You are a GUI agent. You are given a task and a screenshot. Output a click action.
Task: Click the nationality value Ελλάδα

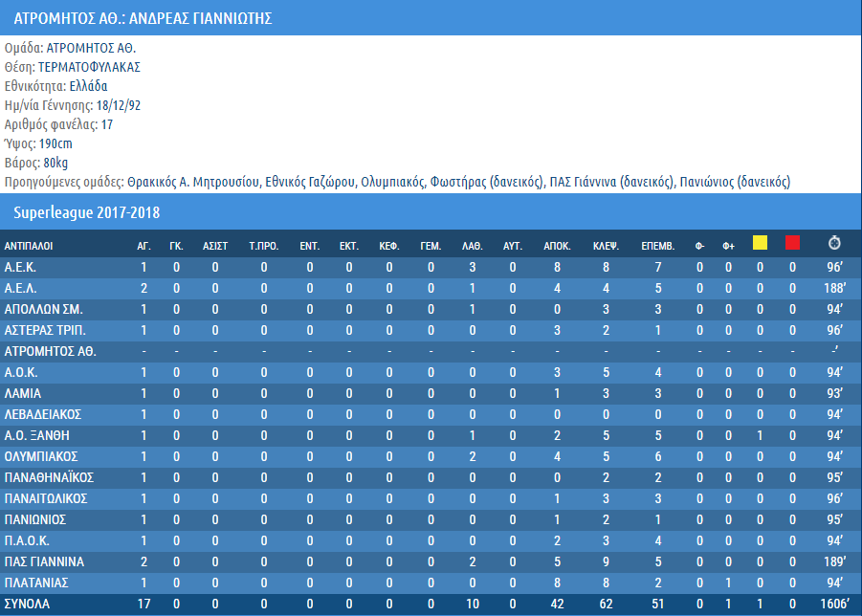88,86
